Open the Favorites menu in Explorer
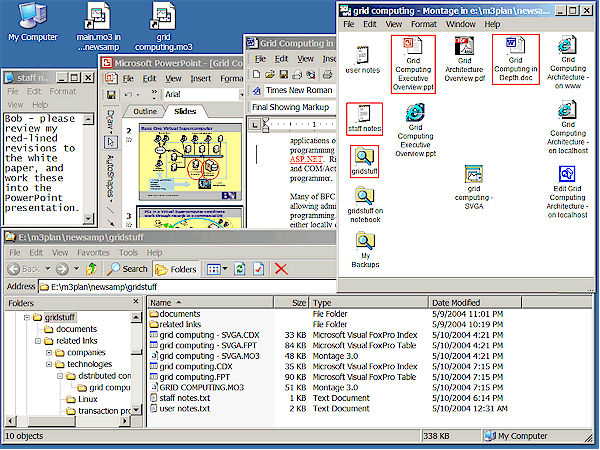Image resolution: width=600 pixels, height=450 pixels. [93, 253]
